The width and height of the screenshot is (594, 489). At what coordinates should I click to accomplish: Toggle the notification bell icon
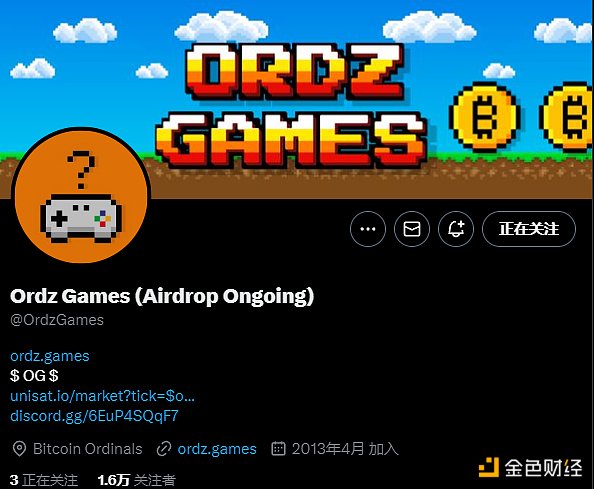click(456, 229)
